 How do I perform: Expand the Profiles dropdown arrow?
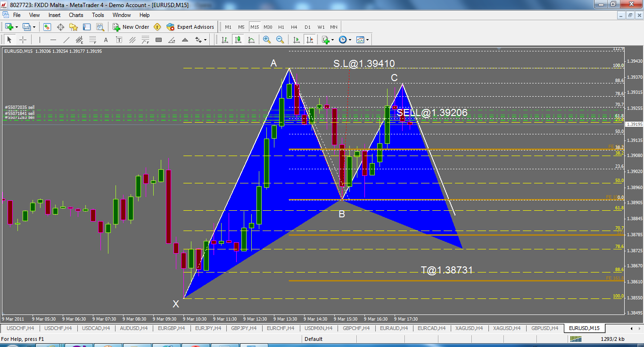pos(34,27)
